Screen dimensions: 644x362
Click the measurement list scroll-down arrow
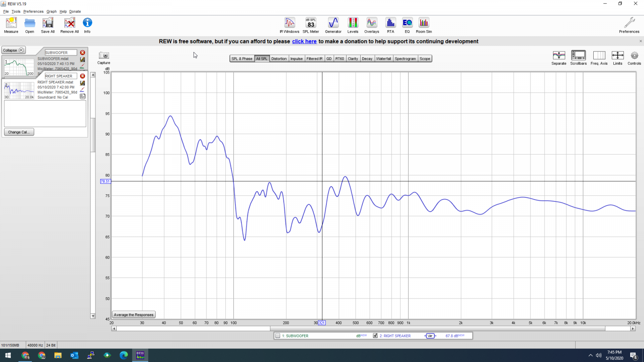pos(93,316)
